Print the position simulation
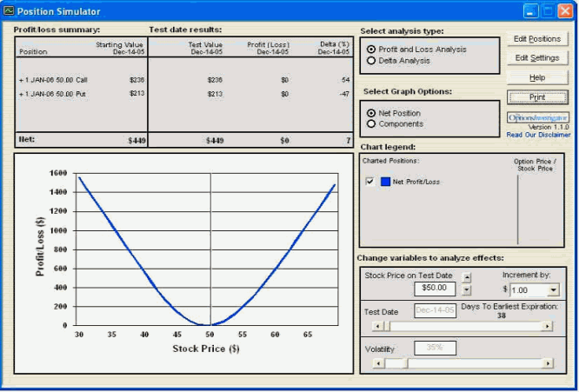The width and height of the screenshot is (579, 392). point(538,97)
